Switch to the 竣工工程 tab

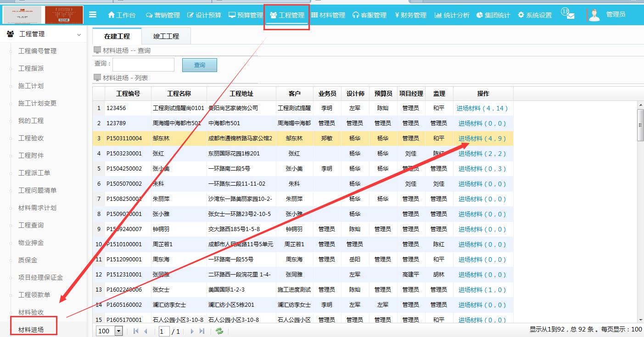point(166,35)
